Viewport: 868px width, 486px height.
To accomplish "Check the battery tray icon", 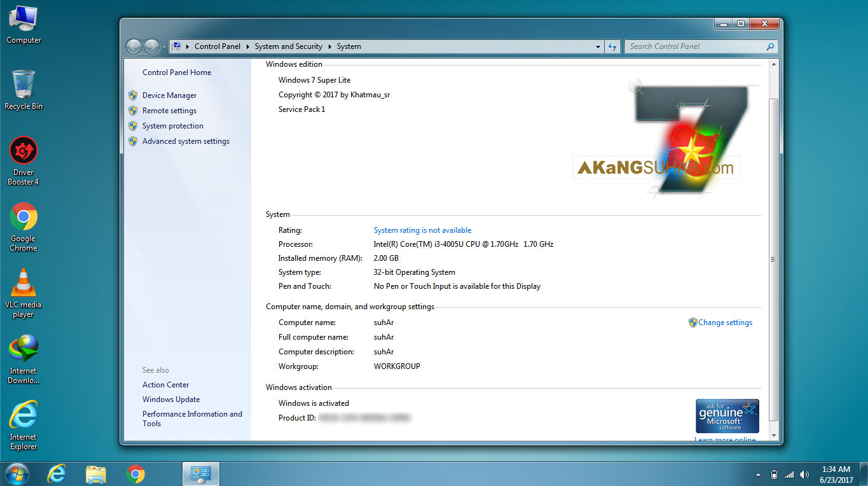I will (x=774, y=475).
